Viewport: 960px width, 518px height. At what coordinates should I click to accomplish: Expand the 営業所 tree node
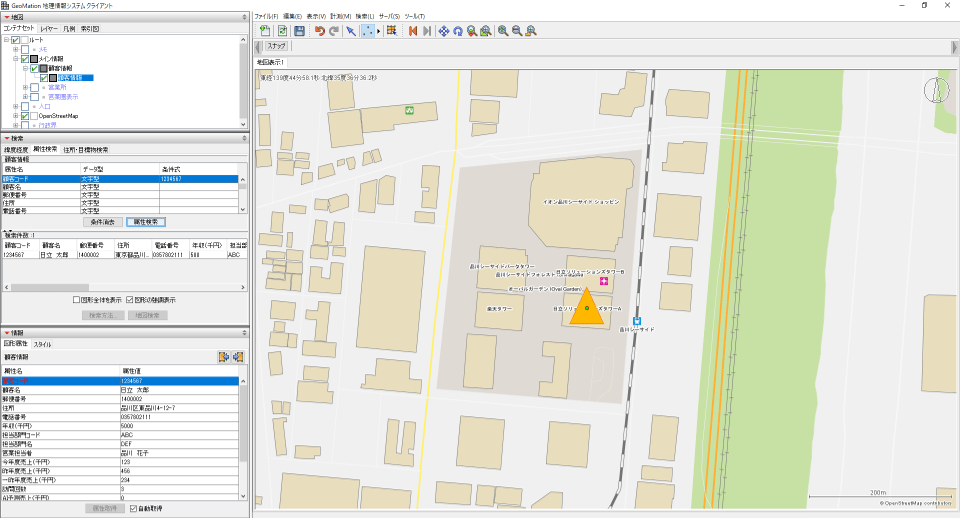[24, 87]
